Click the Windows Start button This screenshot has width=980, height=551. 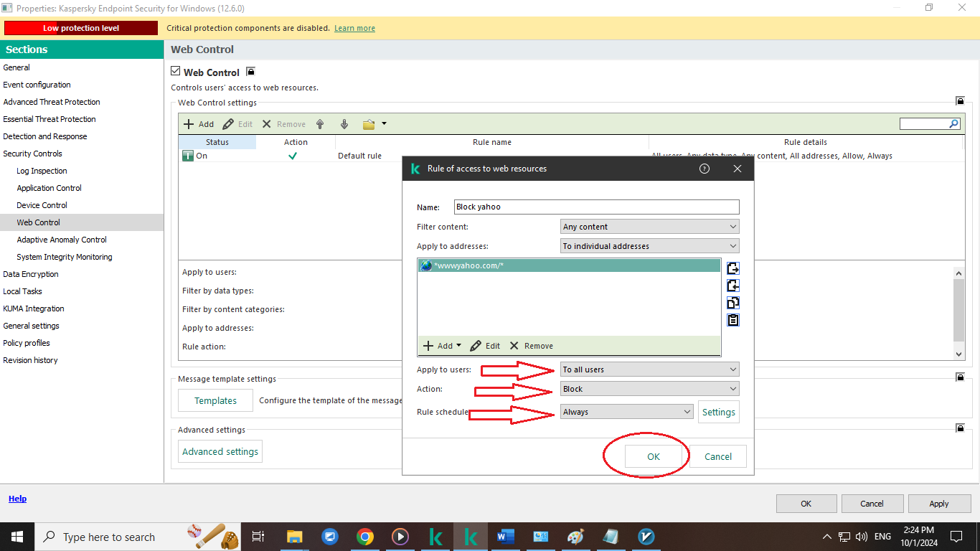pyautogui.click(x=17, y=537)
